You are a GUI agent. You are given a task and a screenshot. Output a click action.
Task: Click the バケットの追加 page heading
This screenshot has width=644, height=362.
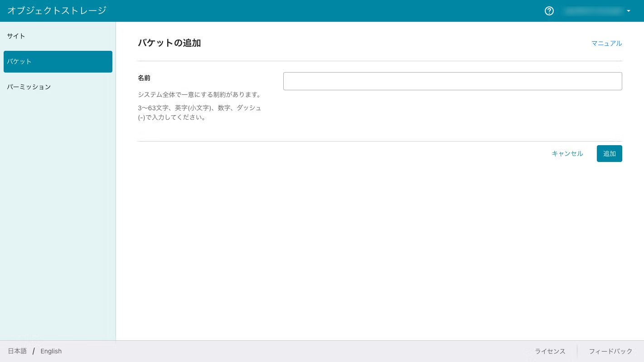click(x=169, y=43)
